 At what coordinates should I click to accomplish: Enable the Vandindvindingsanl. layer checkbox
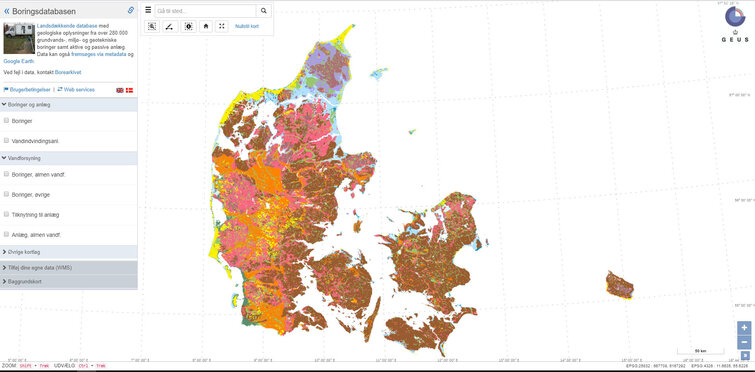pyautogui.click(x=6, y=141)
